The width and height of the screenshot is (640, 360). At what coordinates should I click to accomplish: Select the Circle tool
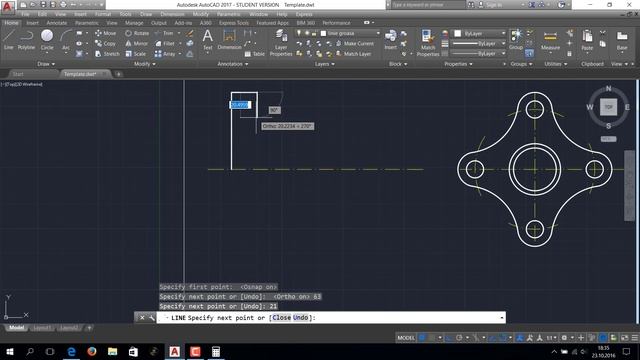point(47,40)
